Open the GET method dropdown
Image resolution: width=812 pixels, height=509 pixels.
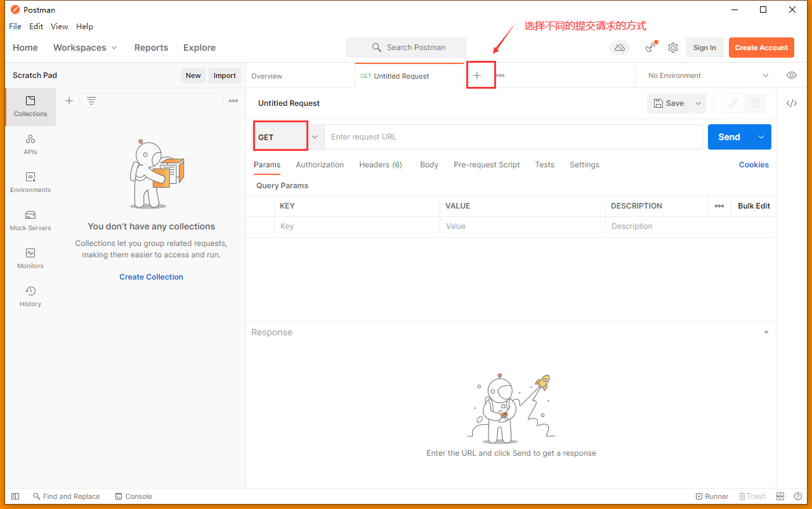pos(288,137)
